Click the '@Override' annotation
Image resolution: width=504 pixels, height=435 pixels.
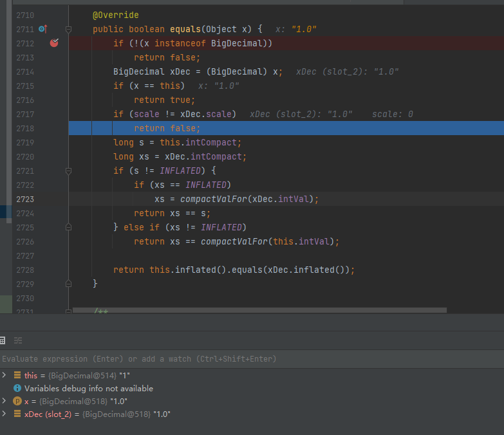[x=116, y=15]
